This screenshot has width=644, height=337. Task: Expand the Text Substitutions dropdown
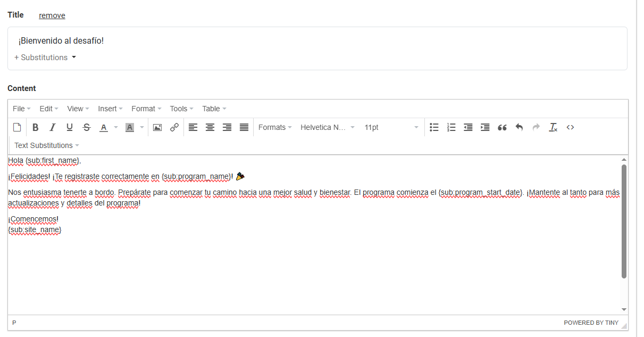(47, 145)
